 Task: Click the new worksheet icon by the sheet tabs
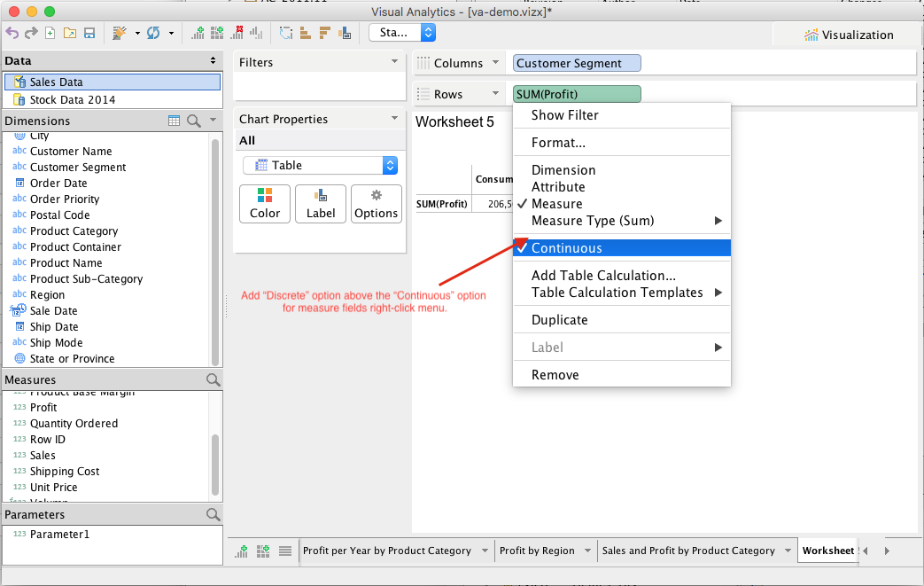pos(242,551)
